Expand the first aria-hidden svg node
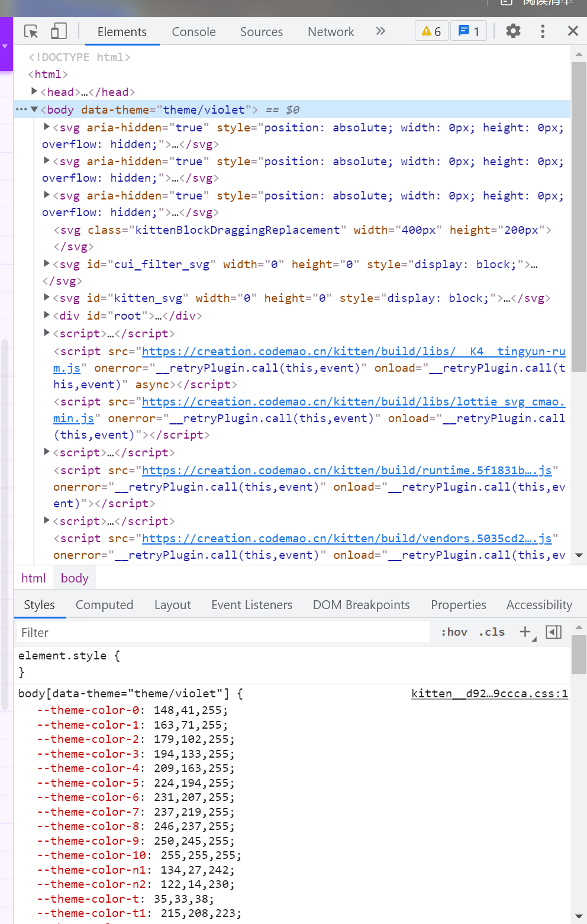This screenshot has height=924, width=587. [x=47, y=127]
